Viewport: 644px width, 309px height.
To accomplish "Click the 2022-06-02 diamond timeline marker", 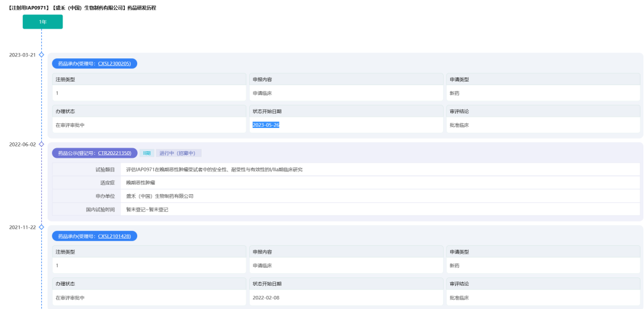I will coord(41,144).
